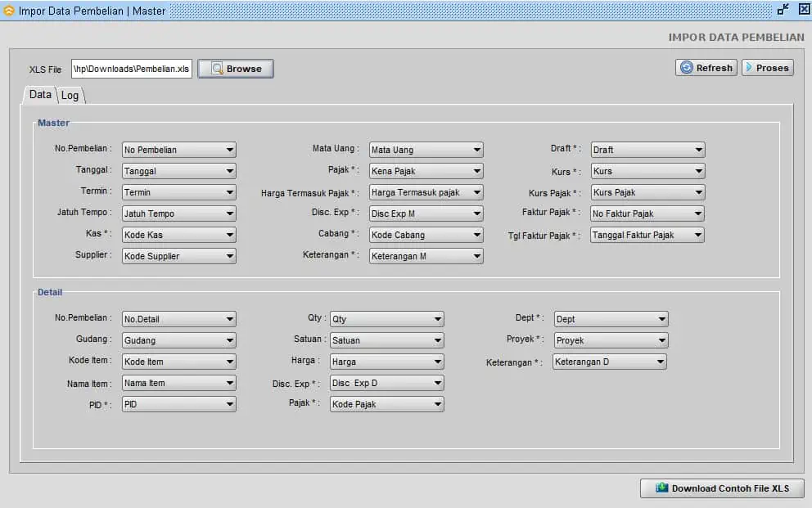Close the Impor Data Pembelian window
The width and height of the screenshot is (812, 508).
[805, 9]
